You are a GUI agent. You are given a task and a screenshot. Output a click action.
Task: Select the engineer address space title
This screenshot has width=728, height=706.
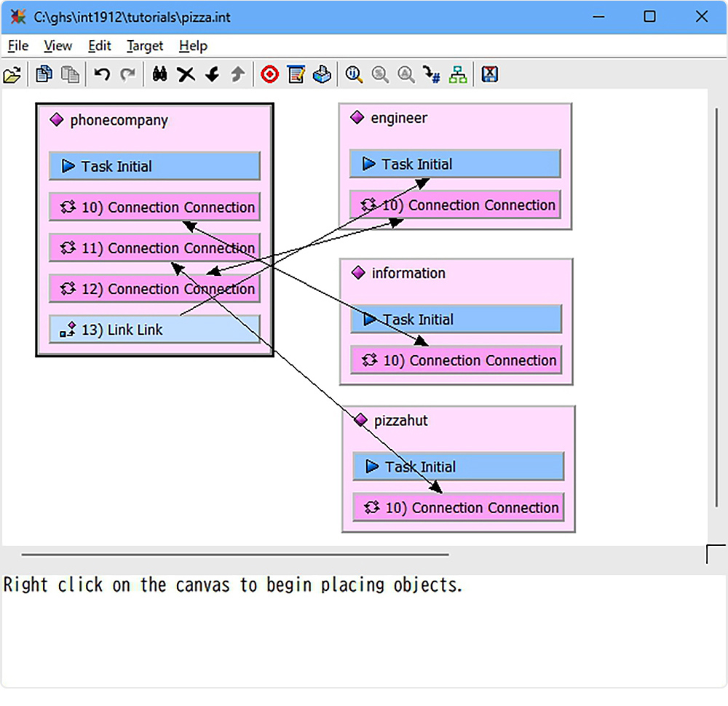399,118
